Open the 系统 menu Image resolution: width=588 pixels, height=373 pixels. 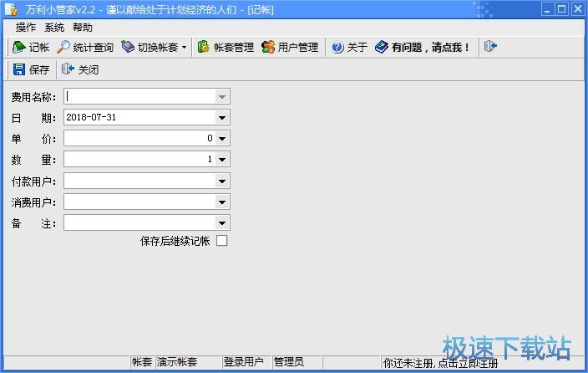(x=54, y=27)
